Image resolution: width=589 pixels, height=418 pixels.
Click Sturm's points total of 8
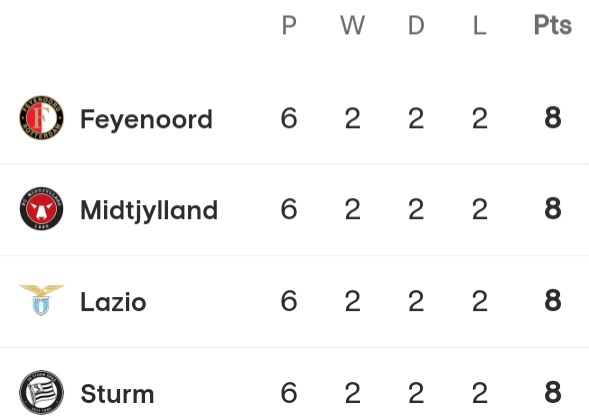click(x=553, y=392)
